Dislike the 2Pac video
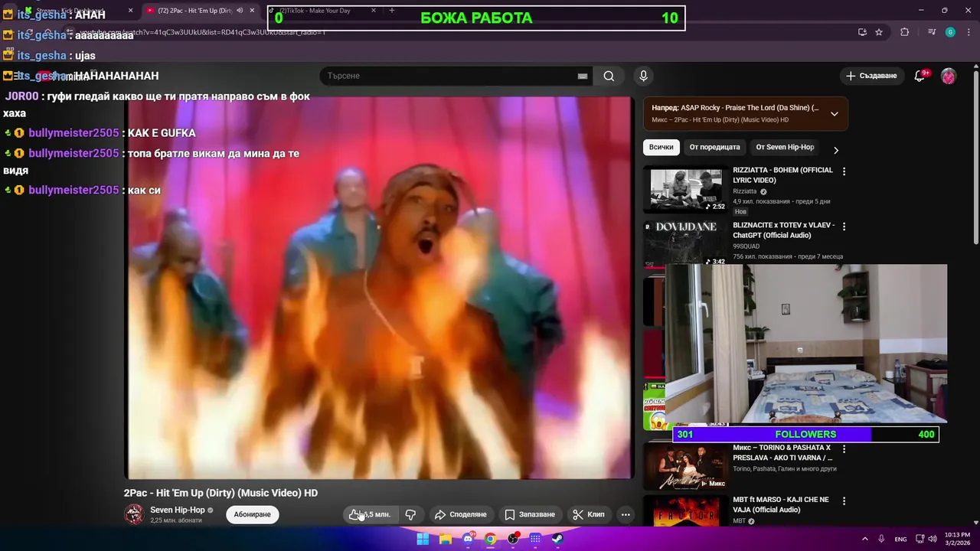This screenshot has height=551, width=980. click(x=410, y=514)
